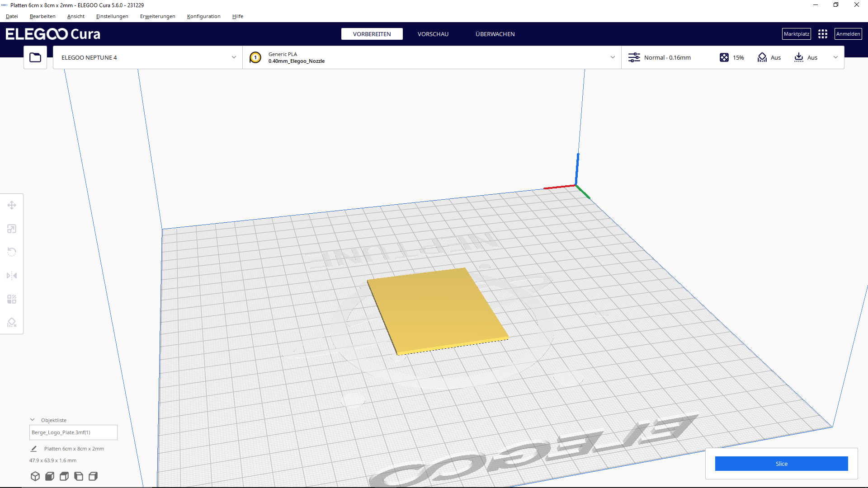Collapse the Objektliste section
Viewport: 868px width, 488px height.
click(33, 420)
